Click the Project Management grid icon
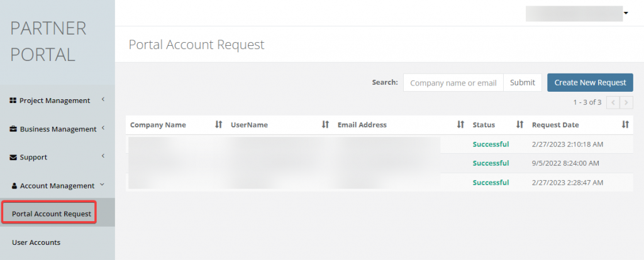Screen dimensions: 644x260 [x=13, y=100]
